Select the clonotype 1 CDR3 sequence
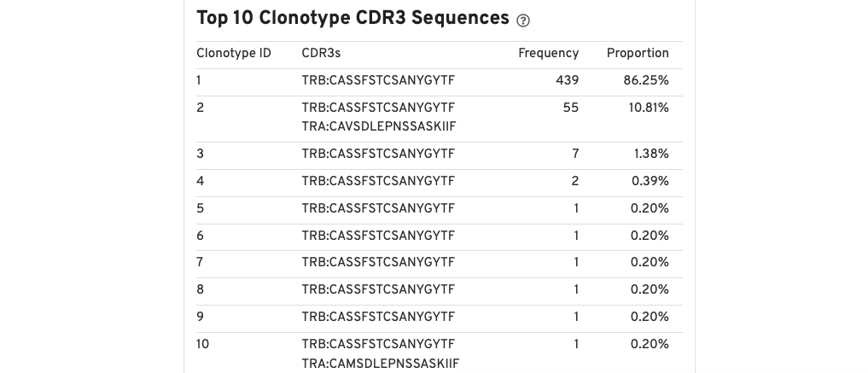 coord(378,81)
